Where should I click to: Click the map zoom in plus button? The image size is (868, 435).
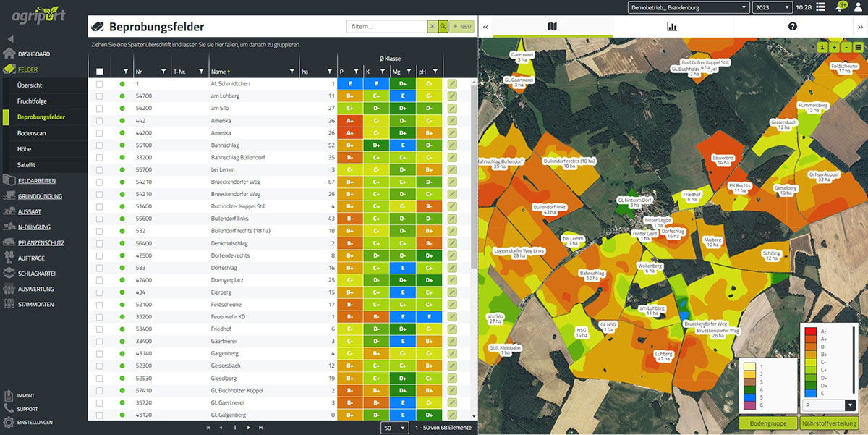point(834,47)
